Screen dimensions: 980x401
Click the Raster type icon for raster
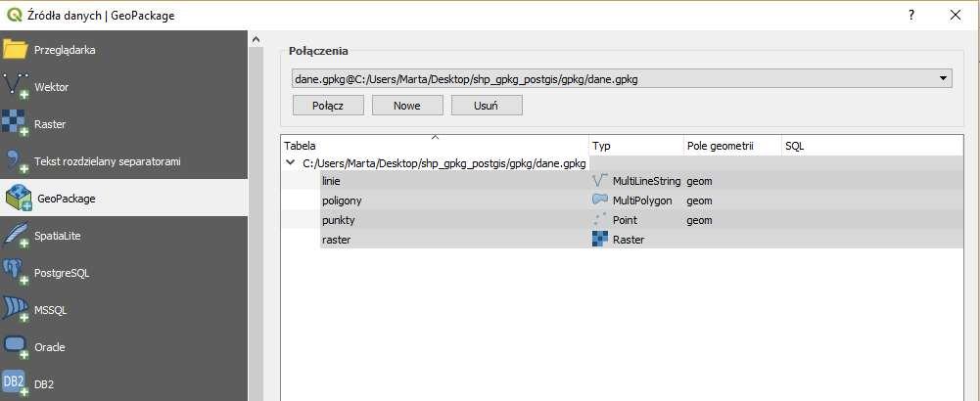600,240
